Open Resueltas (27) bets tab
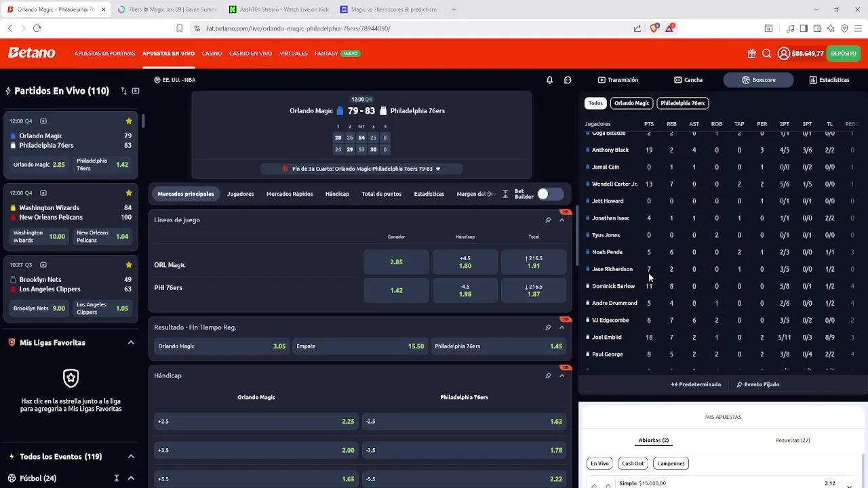868x488 pixels. 793,441
